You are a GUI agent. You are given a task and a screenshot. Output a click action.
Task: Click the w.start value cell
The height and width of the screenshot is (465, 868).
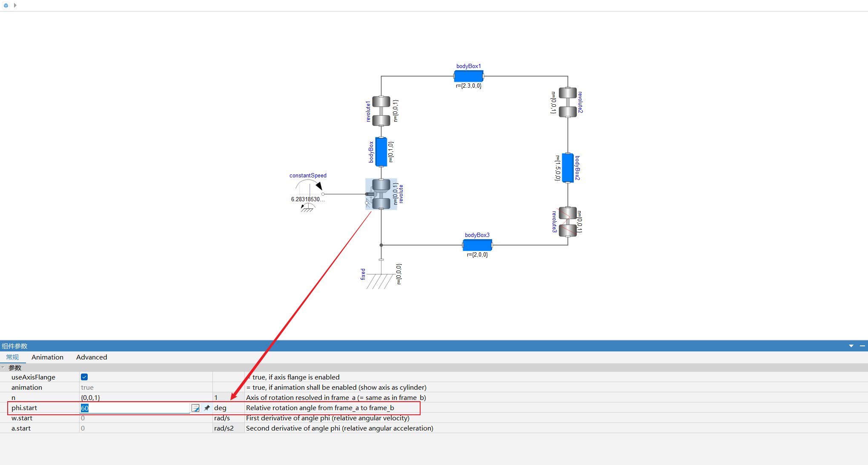click(146, 418)
